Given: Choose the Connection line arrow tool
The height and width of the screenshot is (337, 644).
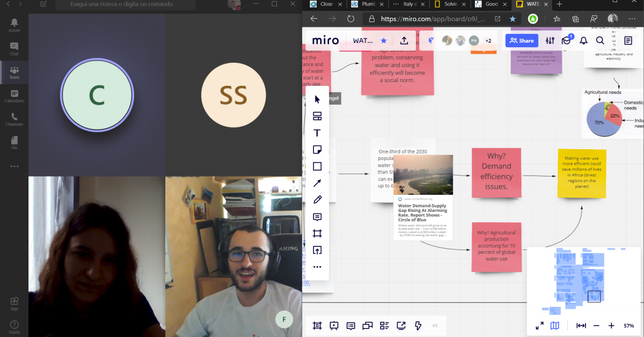Looking at the screenshot, I should 317,183.
